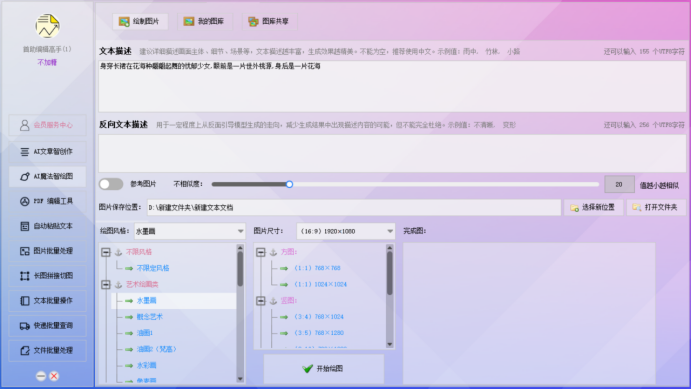
Task: Click the style tree scrollbar up arrow
Action: 240,248
